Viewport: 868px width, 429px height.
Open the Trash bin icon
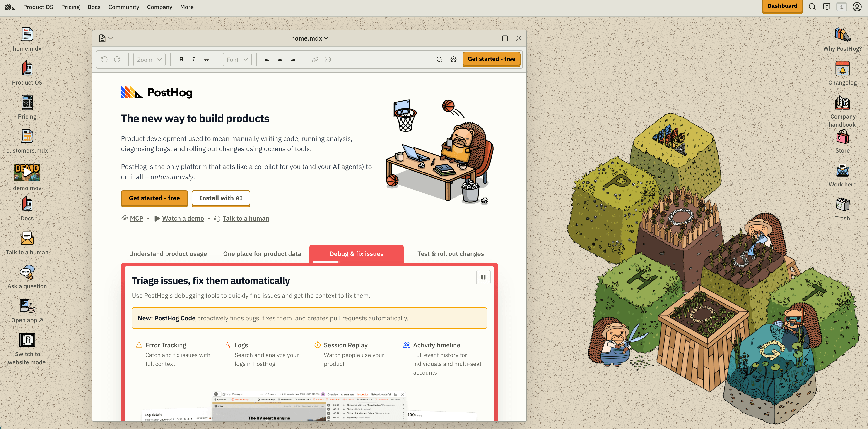[842, 205]
